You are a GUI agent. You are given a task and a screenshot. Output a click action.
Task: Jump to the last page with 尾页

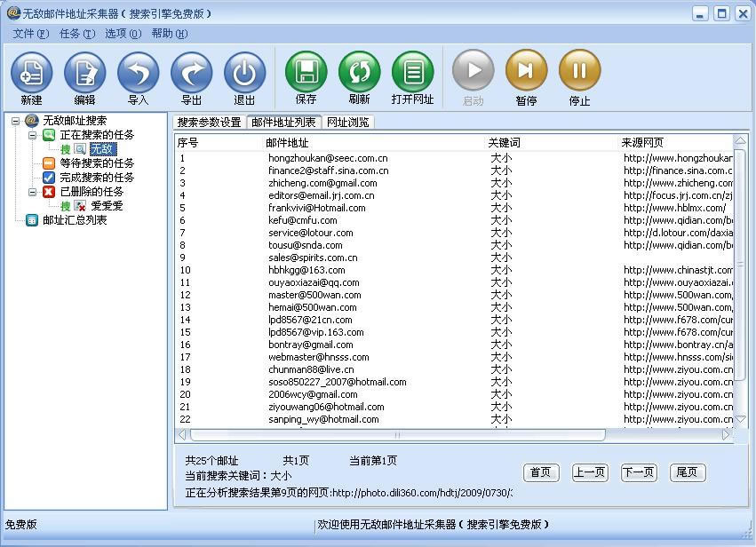687,472
